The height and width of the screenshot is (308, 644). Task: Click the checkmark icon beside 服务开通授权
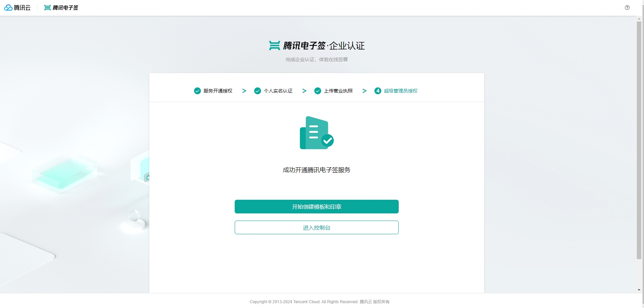[x=197, y=91]
